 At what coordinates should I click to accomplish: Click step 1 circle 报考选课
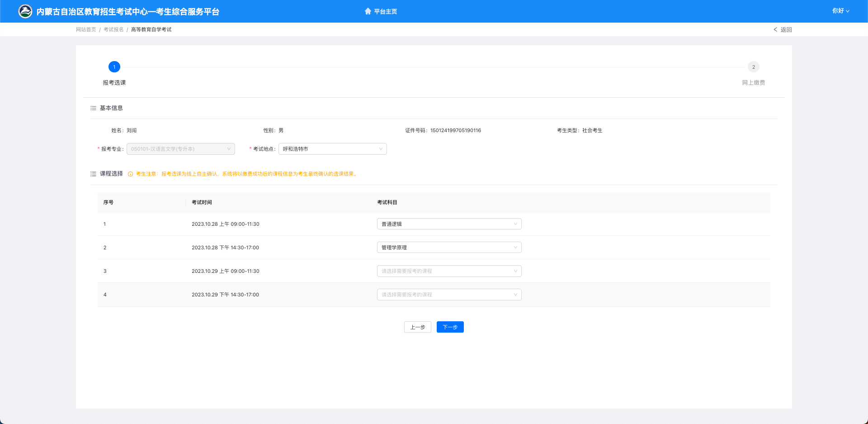[114, 67]
